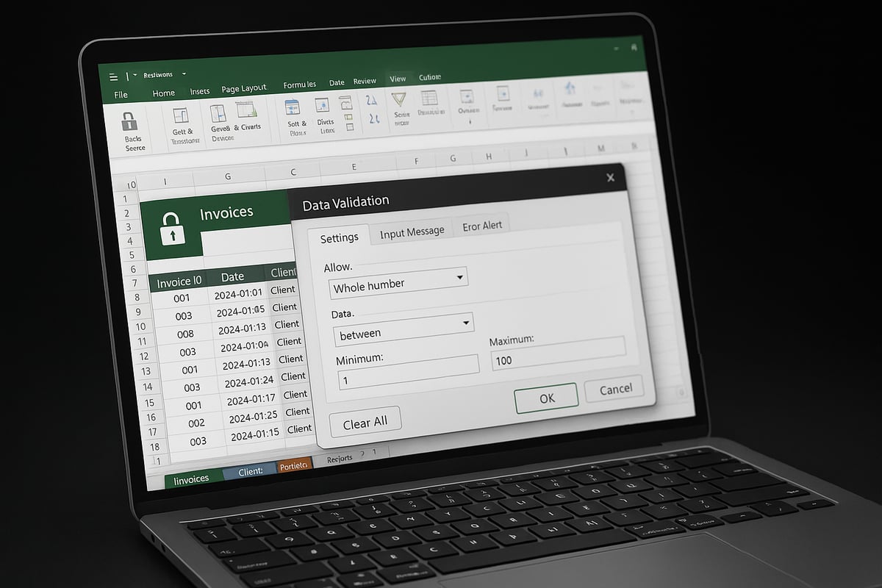The height and width of the screenshot is (588, 882).
Task: Dismiss the dialog with Cancel
Action: click(614, 389)
